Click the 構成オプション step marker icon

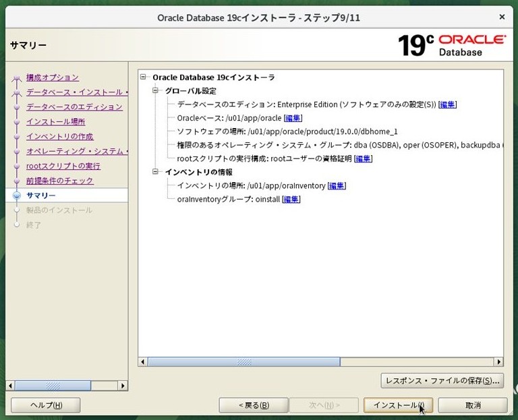[17, 78]
